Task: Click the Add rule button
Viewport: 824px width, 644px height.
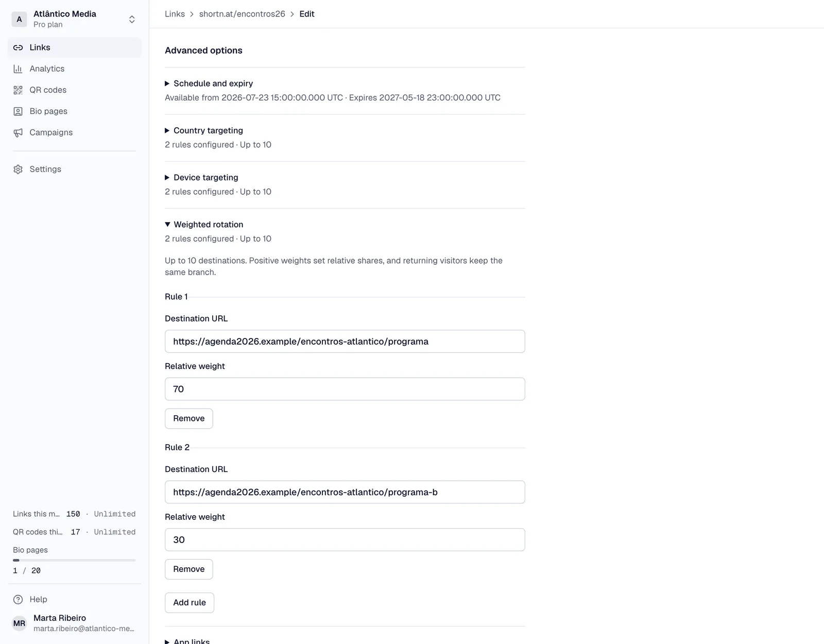Action: coord(190,603)
